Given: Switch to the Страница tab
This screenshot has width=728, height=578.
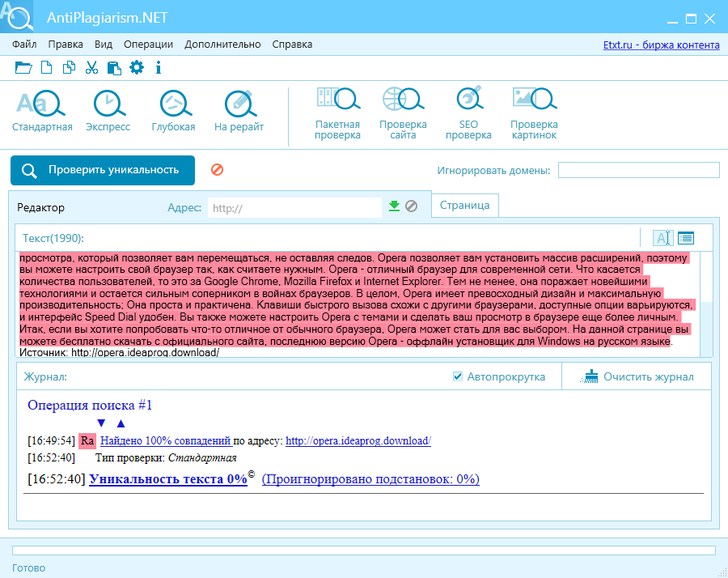Looking at the screenshot, I should (x=465, y=206).
